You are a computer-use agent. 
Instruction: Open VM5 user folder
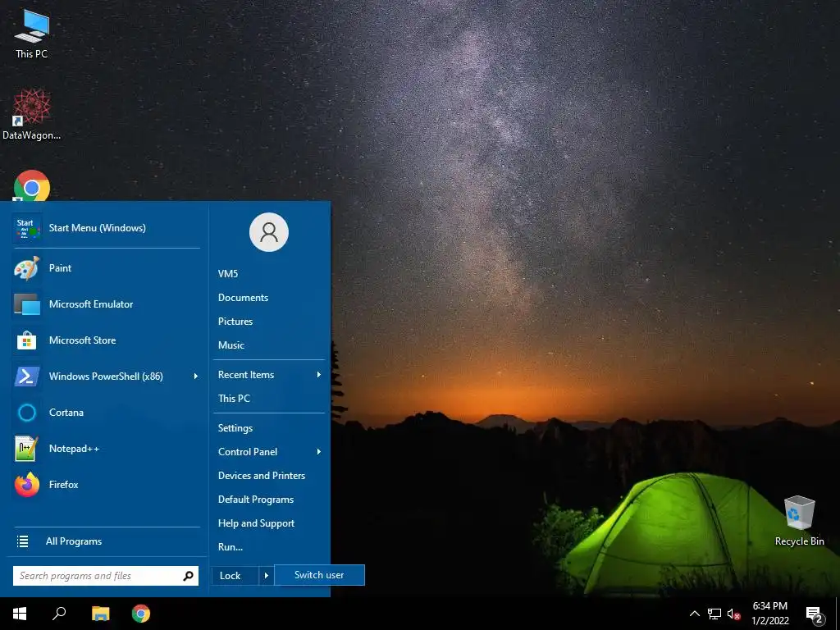(228, 274)
